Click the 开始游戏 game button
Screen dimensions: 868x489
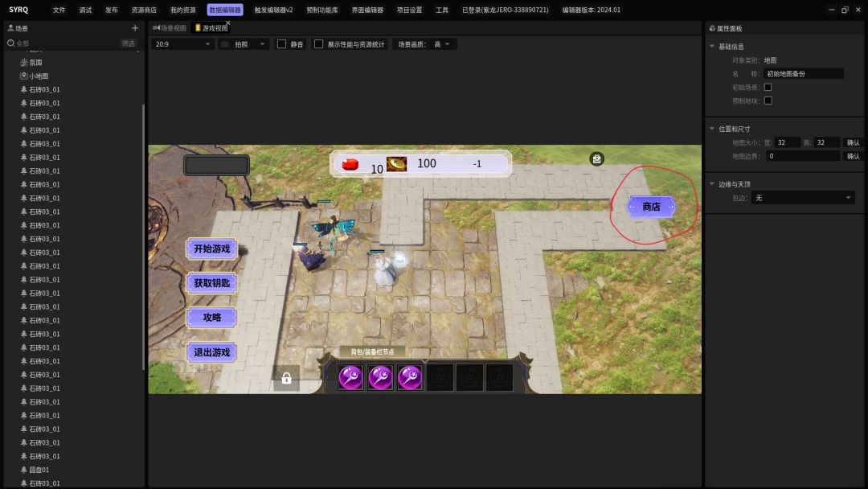point(211,249)
